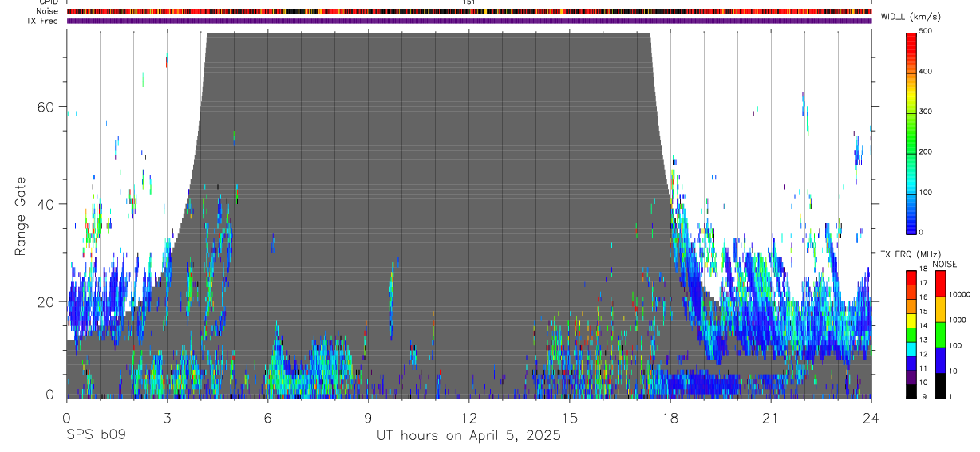Click the Noise row label at top
Screen dimensions: 980x452
pyautogui.click(x=47, y=11)
